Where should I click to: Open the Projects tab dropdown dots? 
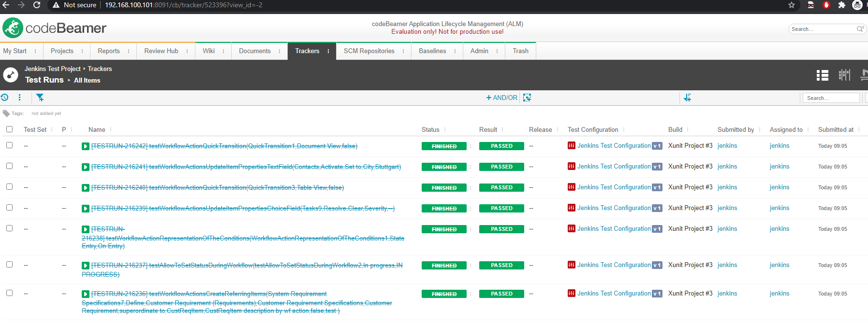tap(82, 51)
